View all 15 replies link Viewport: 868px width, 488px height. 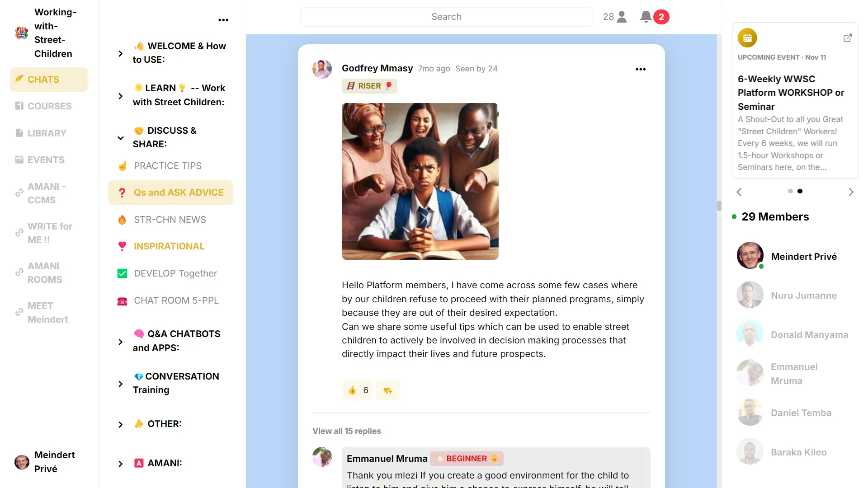[x=346, y=431]
